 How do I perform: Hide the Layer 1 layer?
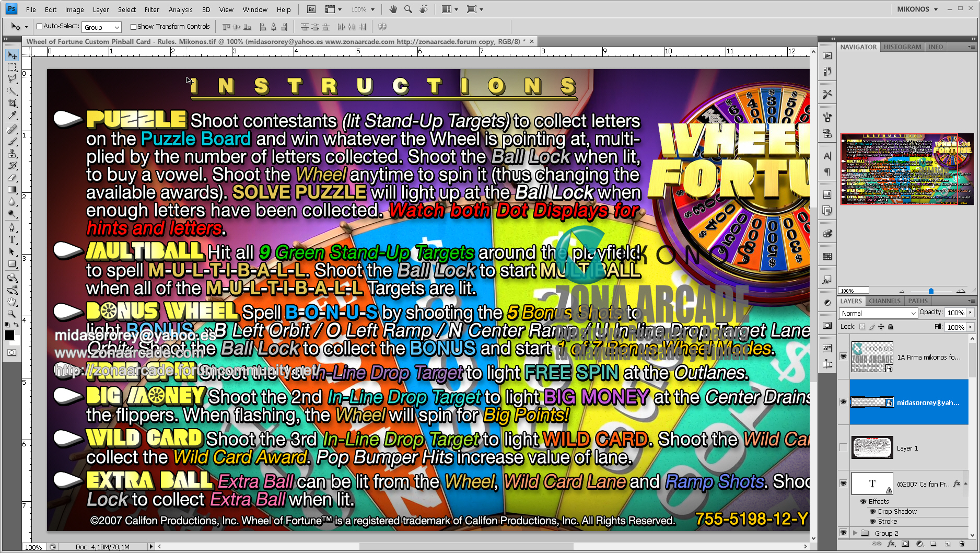pyautogui.click(x=843, y=447)
